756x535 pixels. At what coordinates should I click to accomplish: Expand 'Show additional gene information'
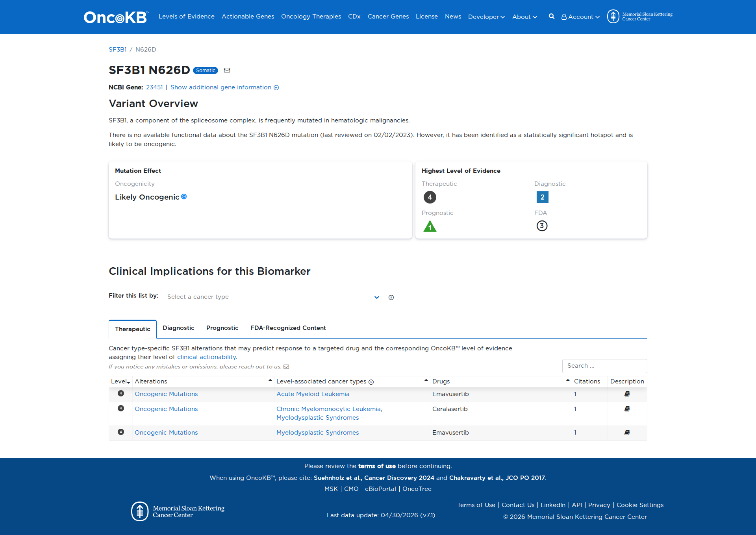pyautogui.click(x=224, y=87)
